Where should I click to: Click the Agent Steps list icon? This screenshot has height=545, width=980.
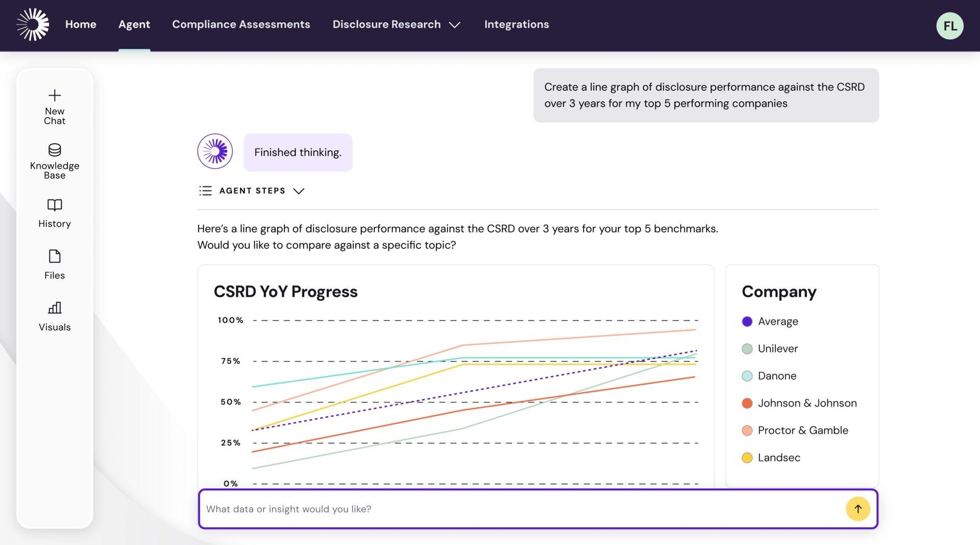(x=205, y=191)
